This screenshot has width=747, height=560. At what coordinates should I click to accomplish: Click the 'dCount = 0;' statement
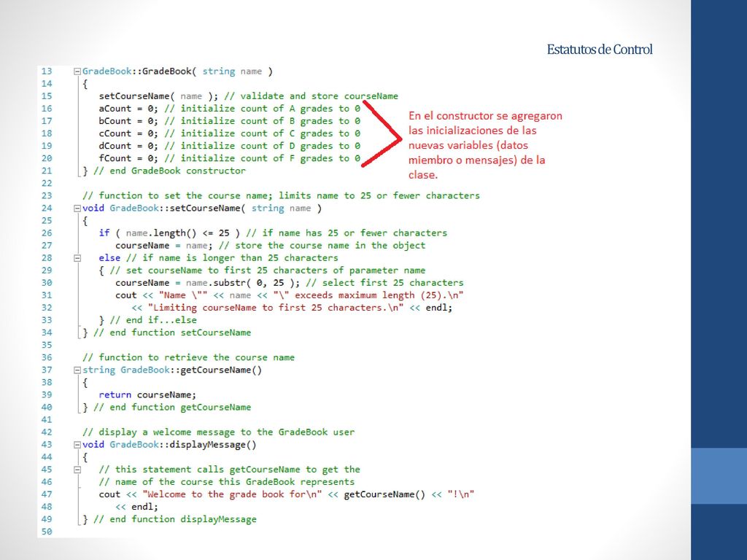pos(128,146)
